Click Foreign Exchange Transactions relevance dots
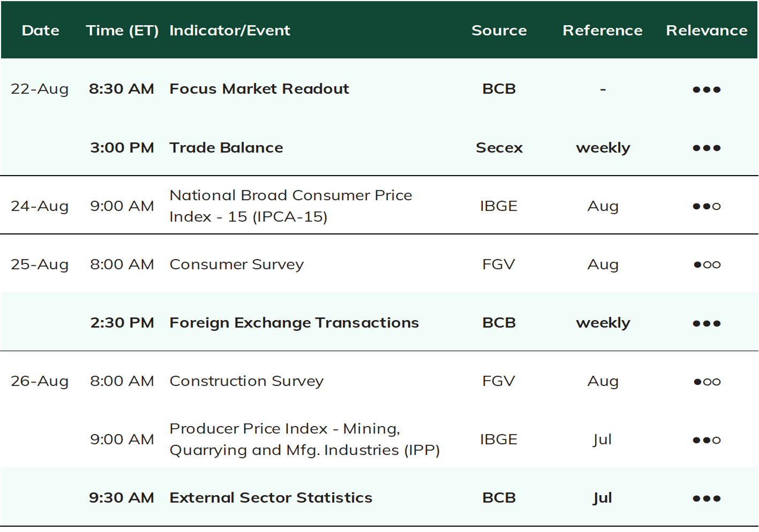Viewport: 759px width, 532px height. [707, 323]
